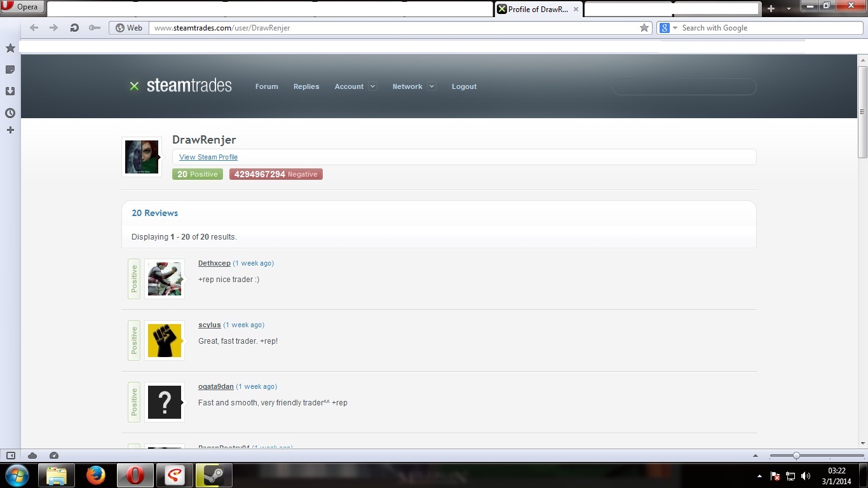Viewport: 868px width, 488px height.
Task: Click Dethxcep's avatar thumbnail
Action: pos(165,279)
